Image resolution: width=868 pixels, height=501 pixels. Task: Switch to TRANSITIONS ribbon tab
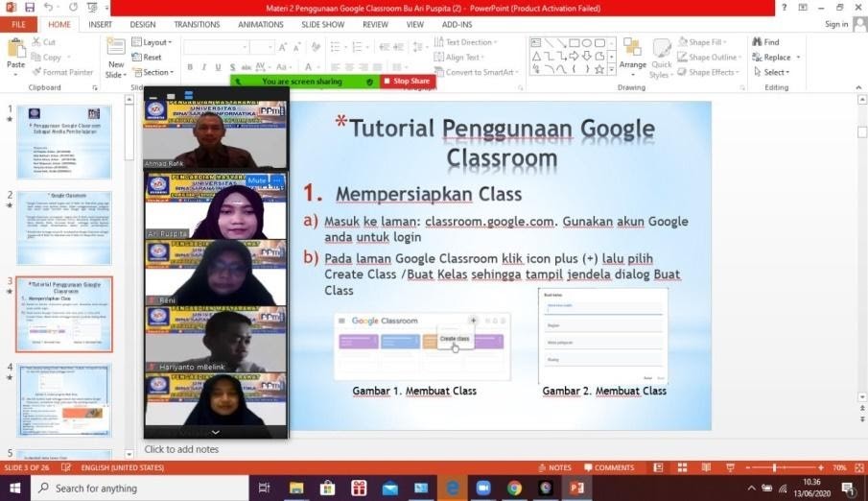point(197,24)
